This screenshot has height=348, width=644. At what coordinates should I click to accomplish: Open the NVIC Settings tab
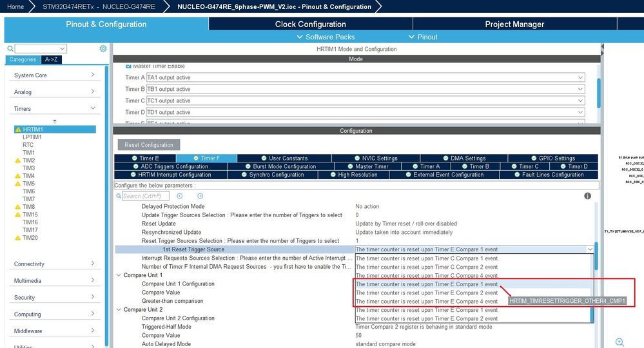pos(376,158)
